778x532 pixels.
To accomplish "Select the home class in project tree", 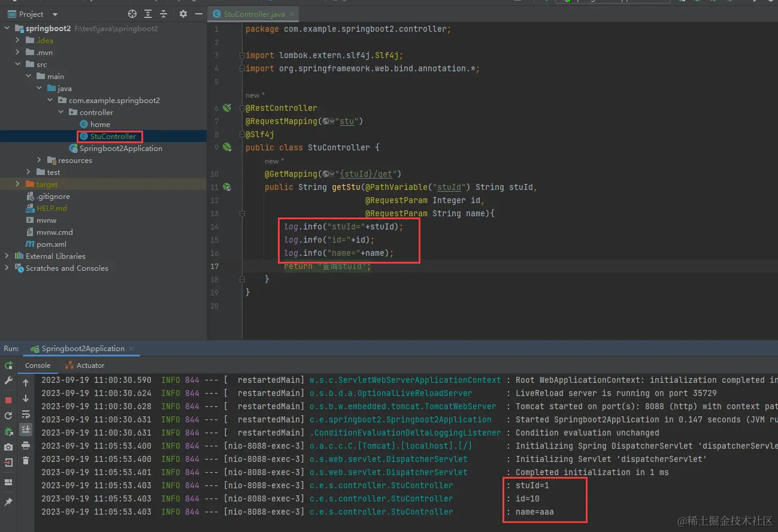I will click(95, 124).
